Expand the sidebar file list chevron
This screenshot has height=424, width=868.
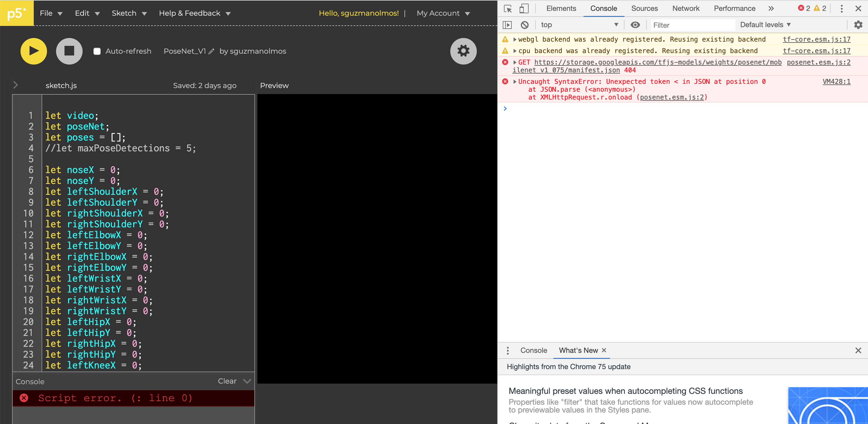[15, 85]
